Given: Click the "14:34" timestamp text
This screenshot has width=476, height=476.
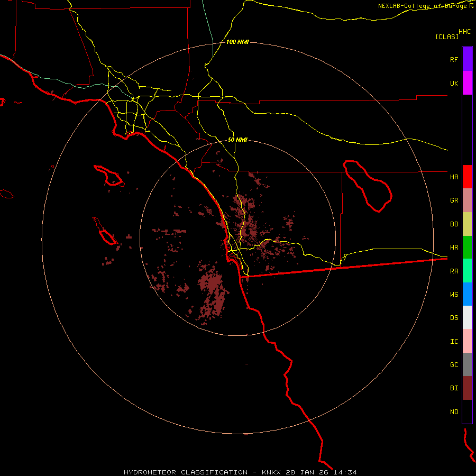Looking at the screenshot, I should click(346, 472).
